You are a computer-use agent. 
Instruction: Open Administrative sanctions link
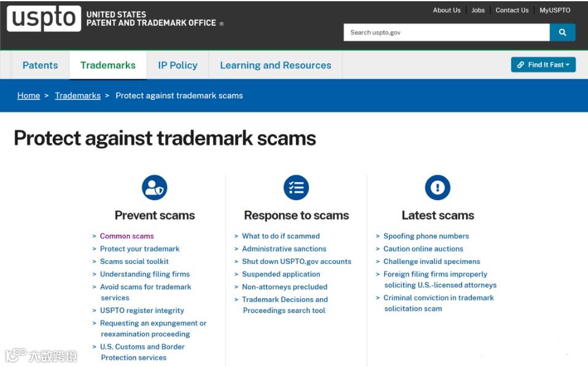(x=284, y=249)
